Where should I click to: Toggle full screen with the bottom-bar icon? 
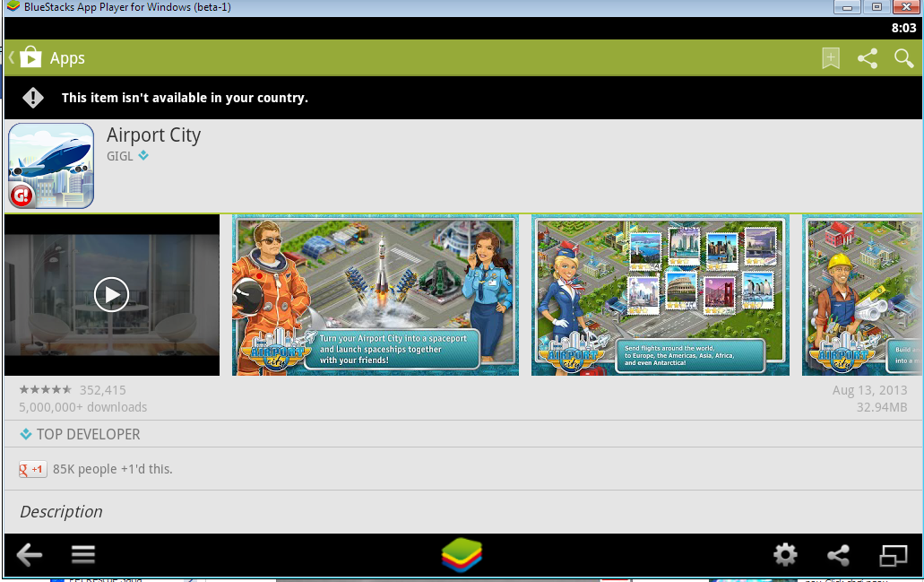tap(894, 555)
